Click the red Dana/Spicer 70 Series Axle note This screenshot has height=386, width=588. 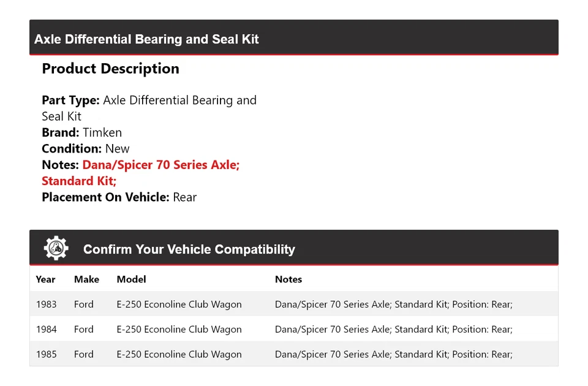160,165
